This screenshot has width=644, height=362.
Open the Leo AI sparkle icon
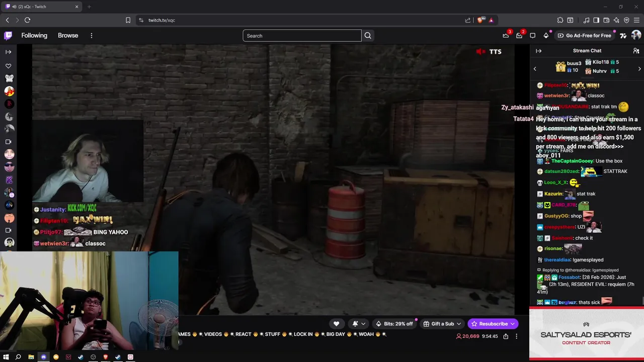[x=616, y=20]
